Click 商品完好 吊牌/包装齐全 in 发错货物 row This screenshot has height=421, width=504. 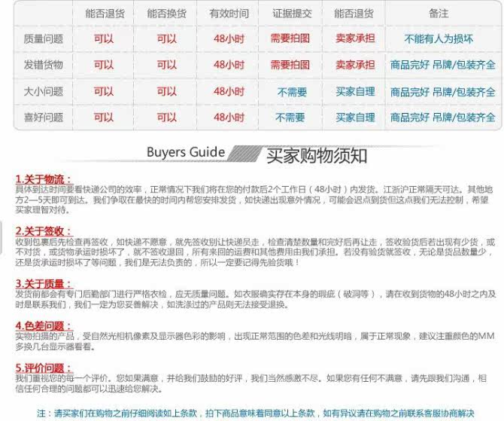coord(442,65)
